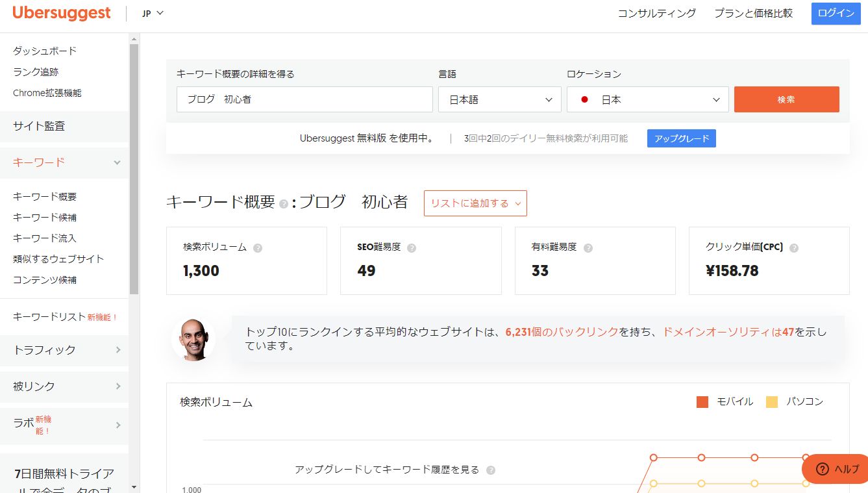Open the JP language region dropdown
Screen dimensions: 868x493
click(x=153, y=13)
